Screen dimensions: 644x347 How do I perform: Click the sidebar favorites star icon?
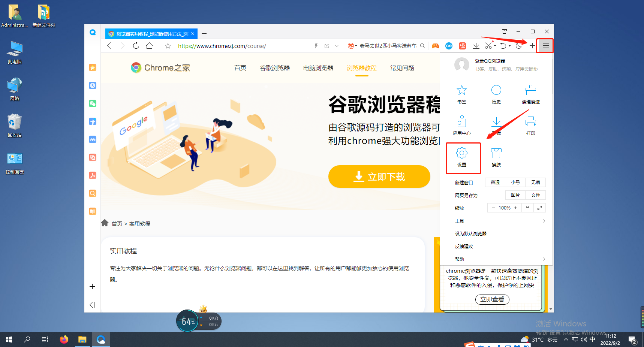(93, 67)
